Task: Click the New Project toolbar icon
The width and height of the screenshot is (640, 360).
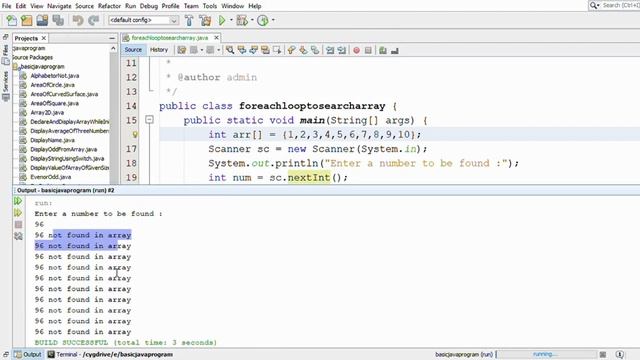Action: pyautogui.click(x=27, y=20)
